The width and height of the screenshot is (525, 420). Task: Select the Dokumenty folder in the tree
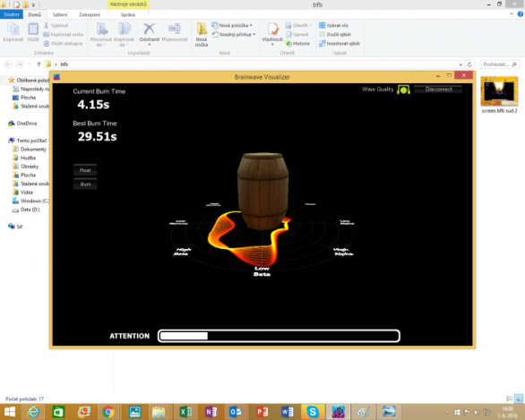click(x=30, y=149)
